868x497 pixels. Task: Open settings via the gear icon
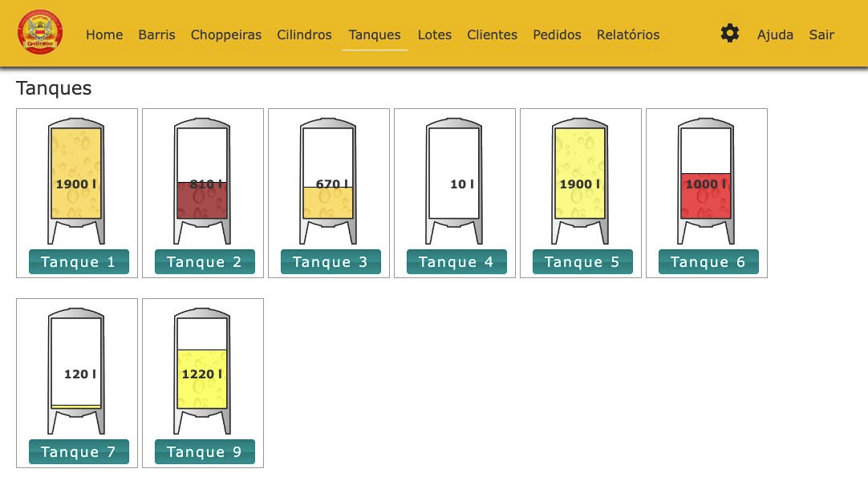(x=729, y=34)
